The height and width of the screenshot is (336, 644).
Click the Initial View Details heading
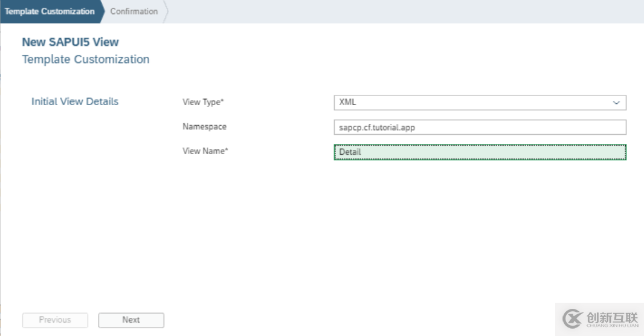[75, 102]
